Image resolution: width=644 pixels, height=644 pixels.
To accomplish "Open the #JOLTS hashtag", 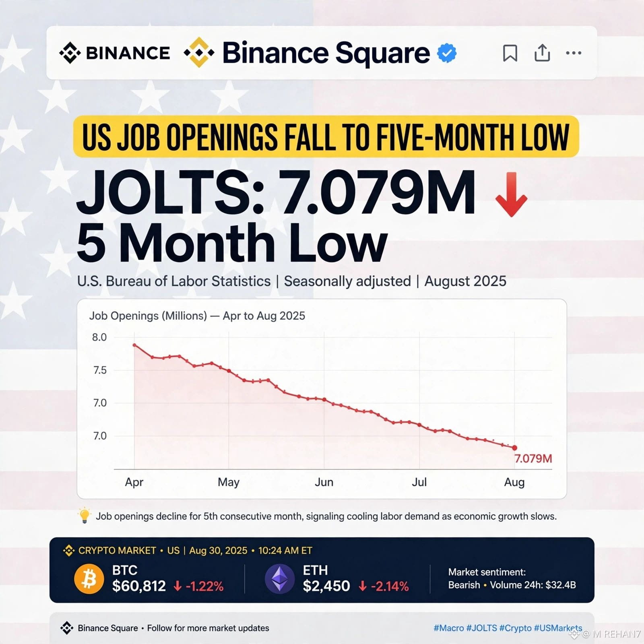I will [481, 628].
